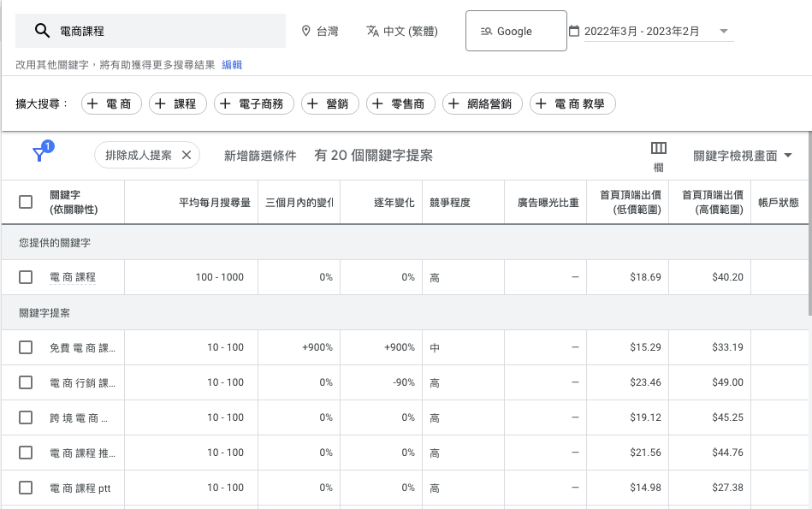
Task: Toggle the select-all header checkbox
Action: point(26,202)
